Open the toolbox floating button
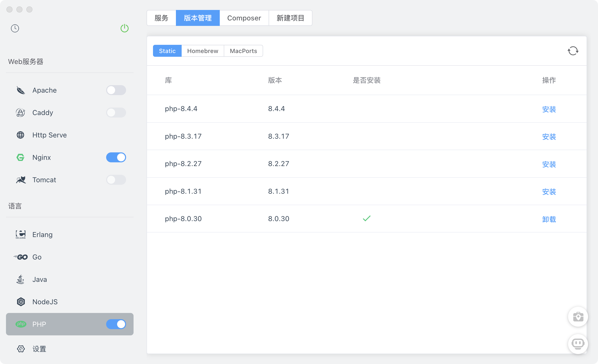 pos(578,317)
